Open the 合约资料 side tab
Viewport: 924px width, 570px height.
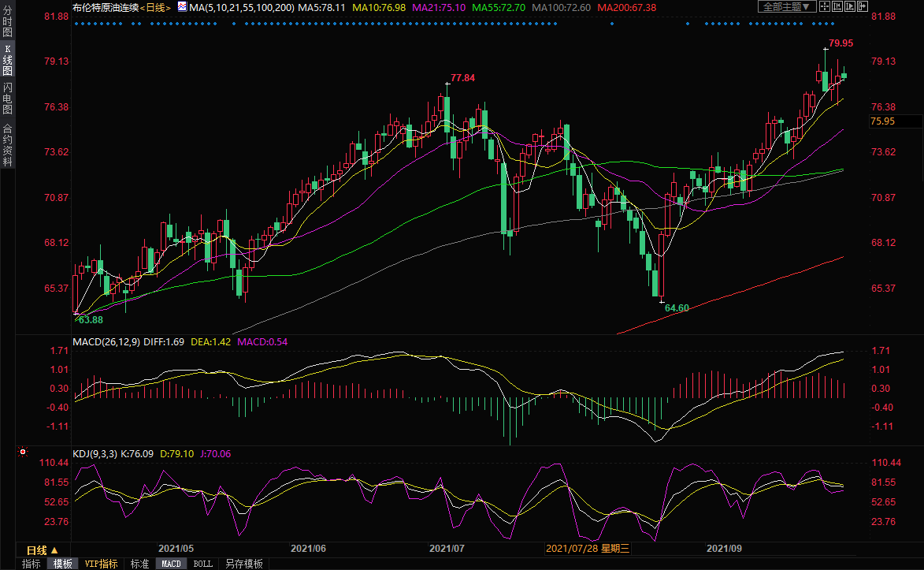(x=7, y=145)
